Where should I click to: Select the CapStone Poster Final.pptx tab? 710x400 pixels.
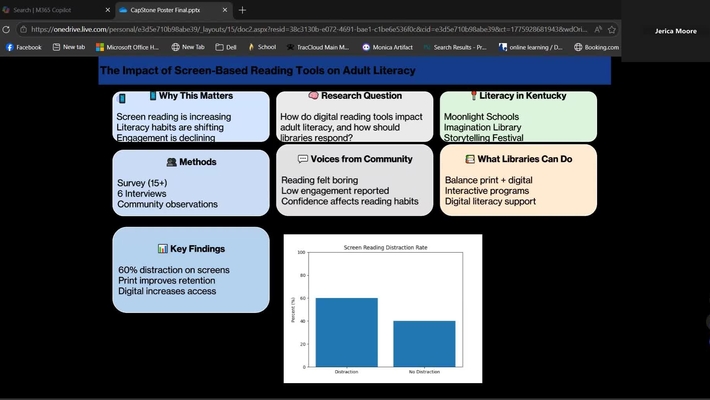(x=174, y=10)
